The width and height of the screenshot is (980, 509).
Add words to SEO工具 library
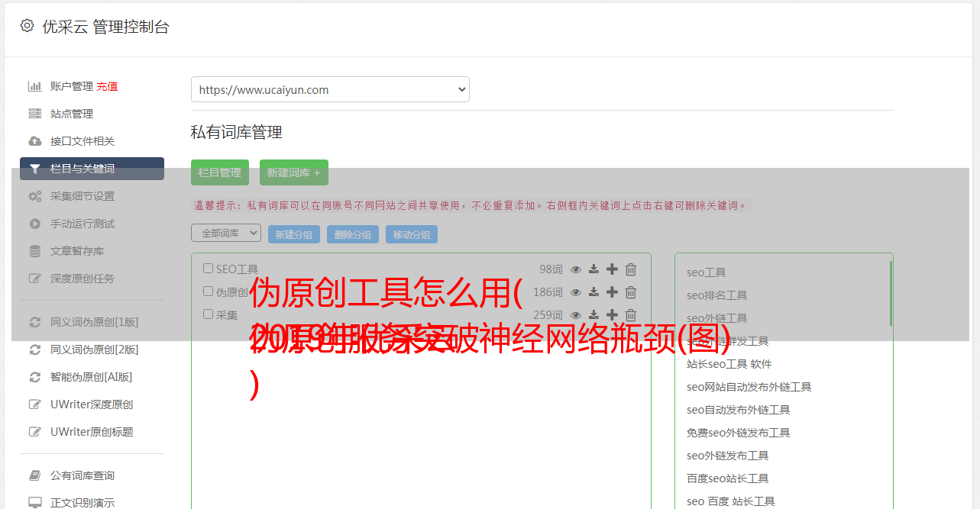click(612, 269)
